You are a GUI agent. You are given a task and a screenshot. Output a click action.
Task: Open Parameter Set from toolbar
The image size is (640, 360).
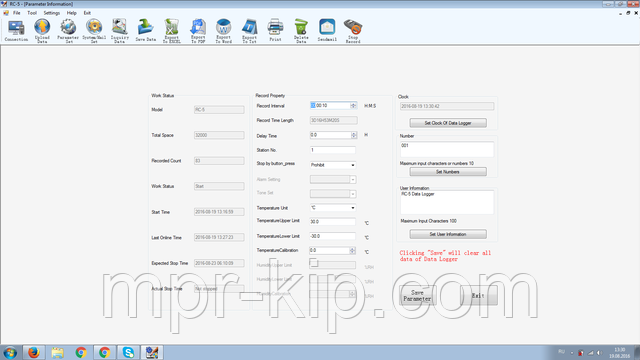68,31
